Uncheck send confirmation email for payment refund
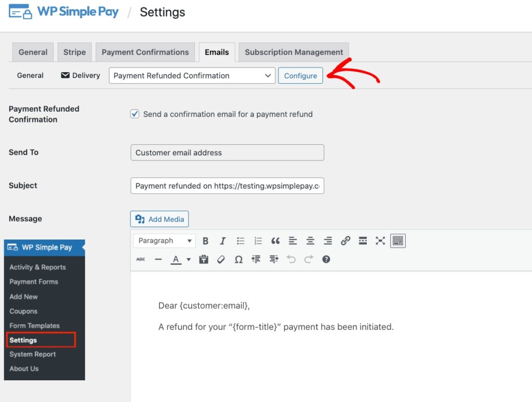532x402 pixels. coord(135,114)
